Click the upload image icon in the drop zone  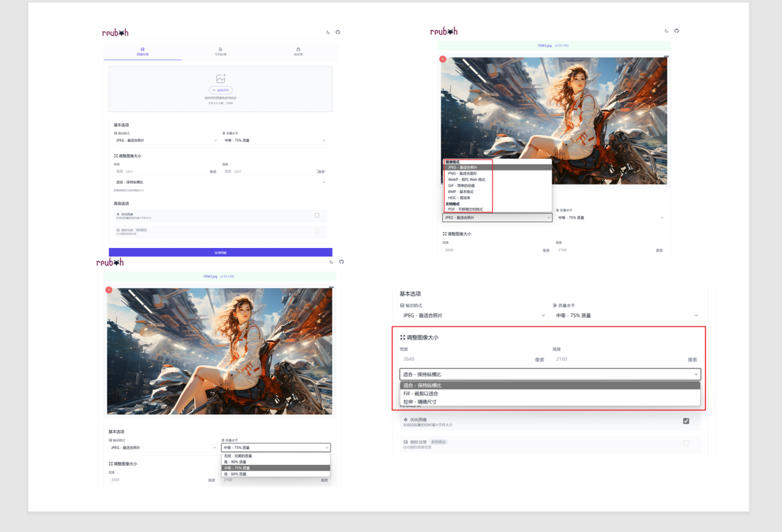coord(221,79)
